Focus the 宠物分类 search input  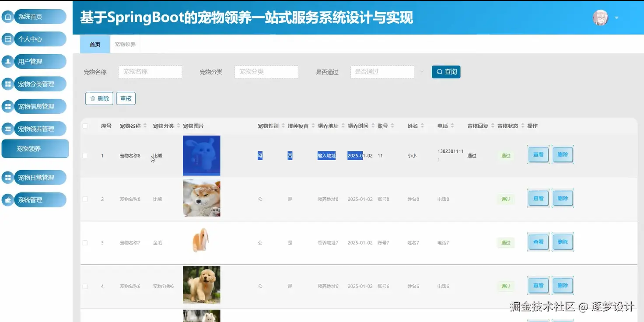pos(266,72)
